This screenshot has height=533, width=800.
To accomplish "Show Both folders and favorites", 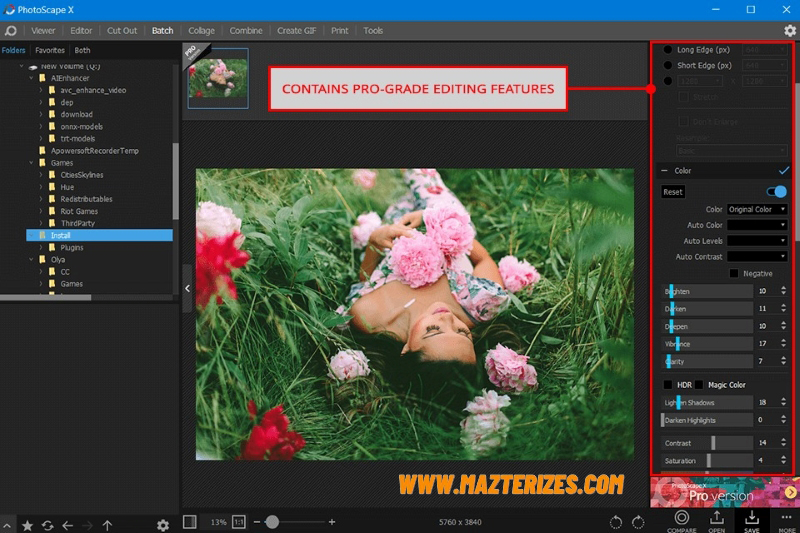I will (x=82, y=50).
